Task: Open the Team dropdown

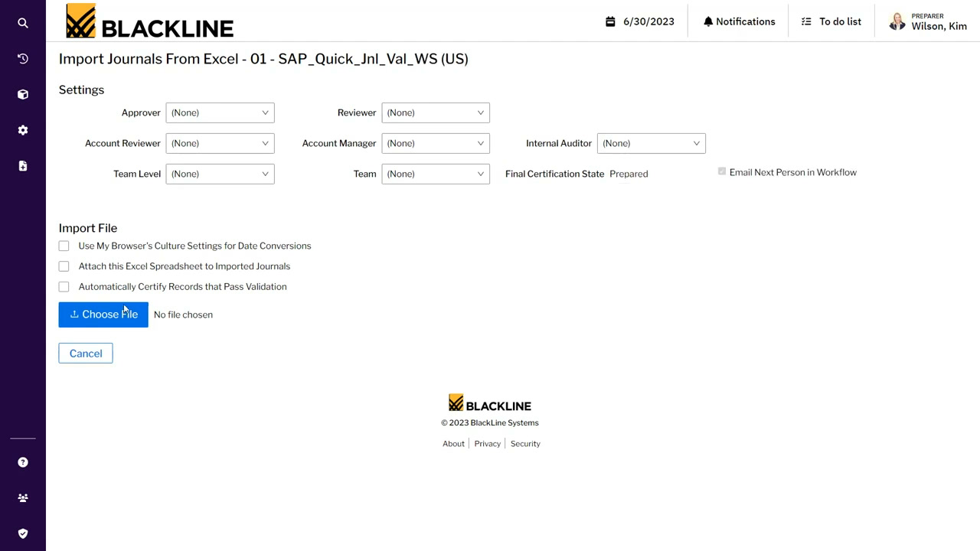Action: (436, 174)
